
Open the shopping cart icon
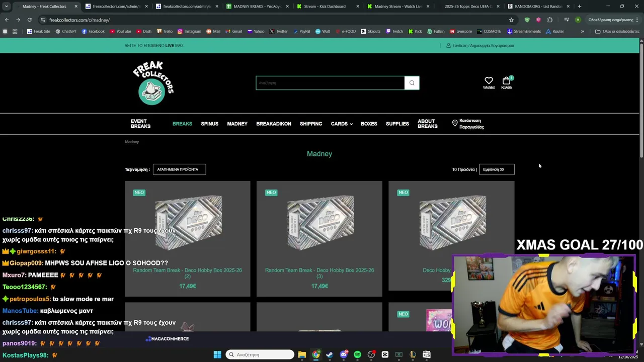[x=506, y=80]
